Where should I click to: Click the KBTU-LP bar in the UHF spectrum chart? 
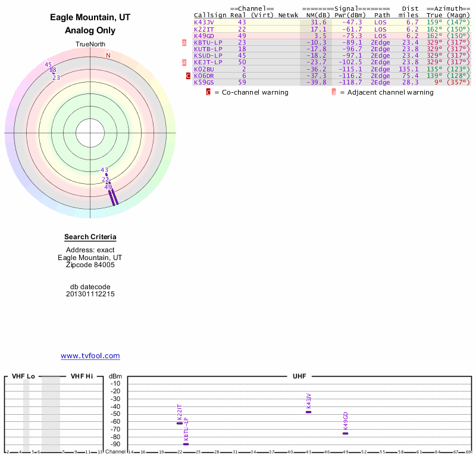[186, 444]
